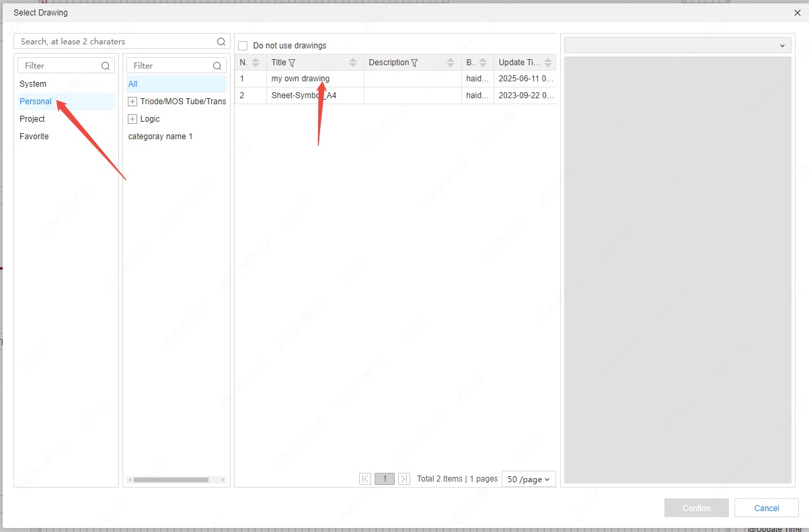
Task: Sort by the Title column arrows
Action: click(353, 63)
